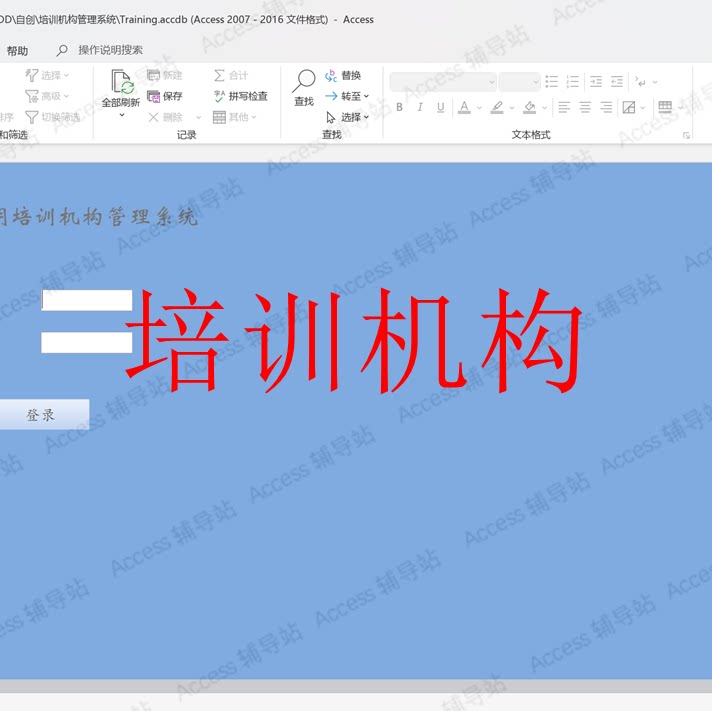Open the highlight color dropdown arrow
This screenshot has width=712, height=711.
pyautogui.click(x=512, y=108)
